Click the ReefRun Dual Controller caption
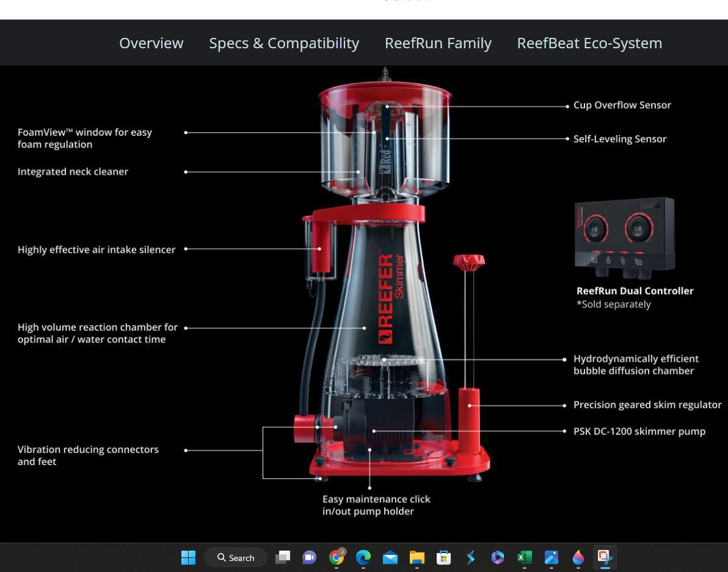 pyautogui.click(x=635, y=291)
